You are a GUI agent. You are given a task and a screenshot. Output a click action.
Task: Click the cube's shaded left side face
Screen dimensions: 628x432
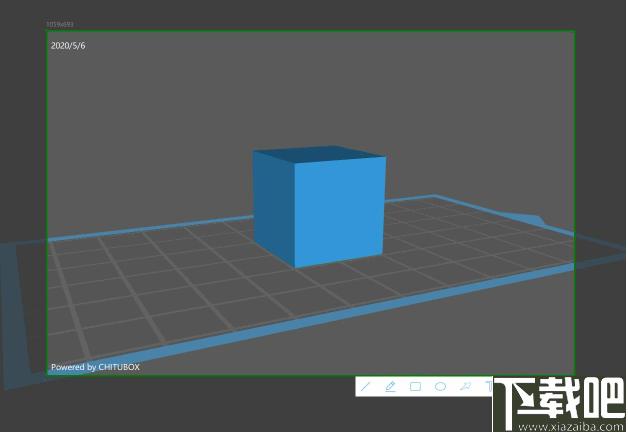[x=274, y=207]
